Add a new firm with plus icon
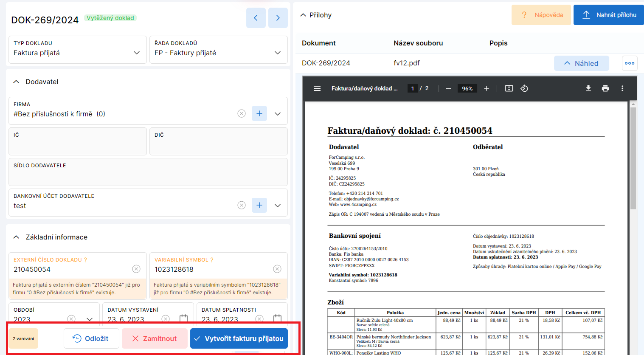 pos(259,113)
